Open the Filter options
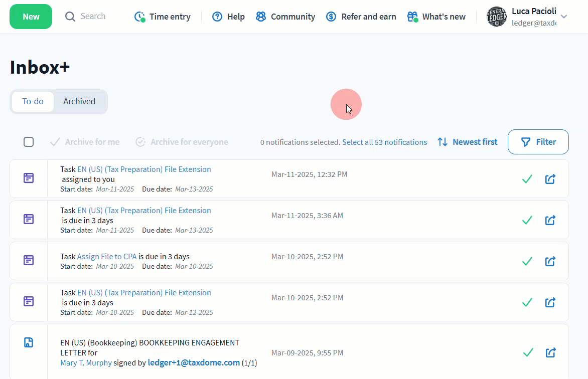Viewport: 588px width, 379px height. click(538, 142)
